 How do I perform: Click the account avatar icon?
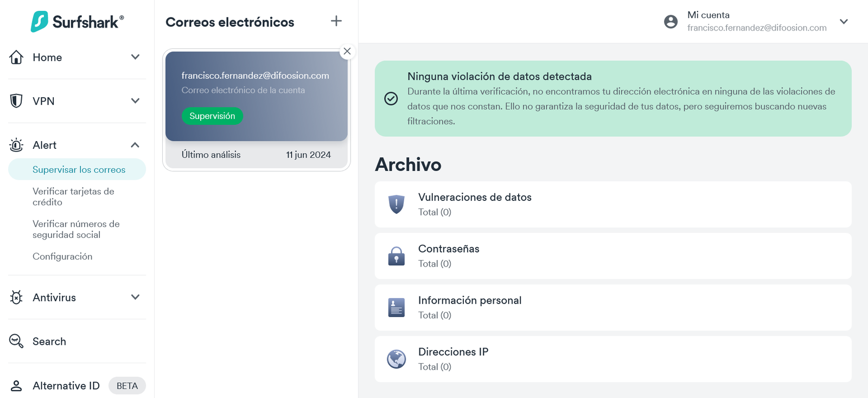click(671, 22)
